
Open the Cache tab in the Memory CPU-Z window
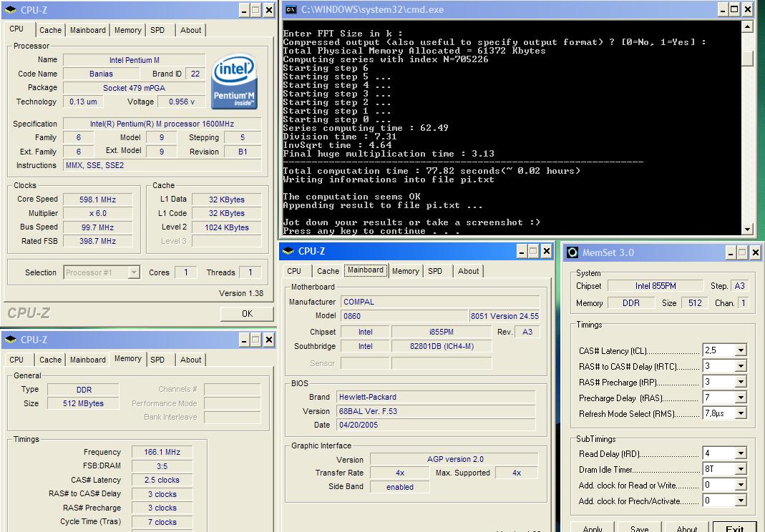[x=50, y=360]
